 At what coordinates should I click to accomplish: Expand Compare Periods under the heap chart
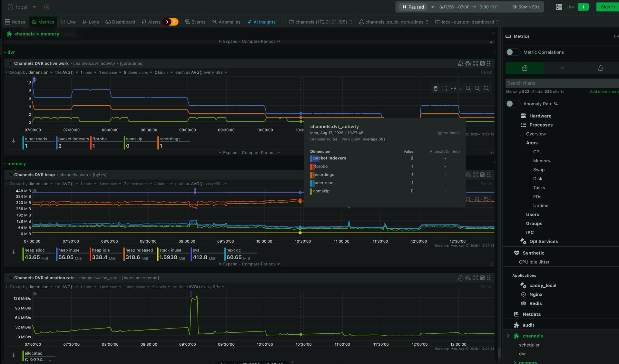(x=249, y=264)
